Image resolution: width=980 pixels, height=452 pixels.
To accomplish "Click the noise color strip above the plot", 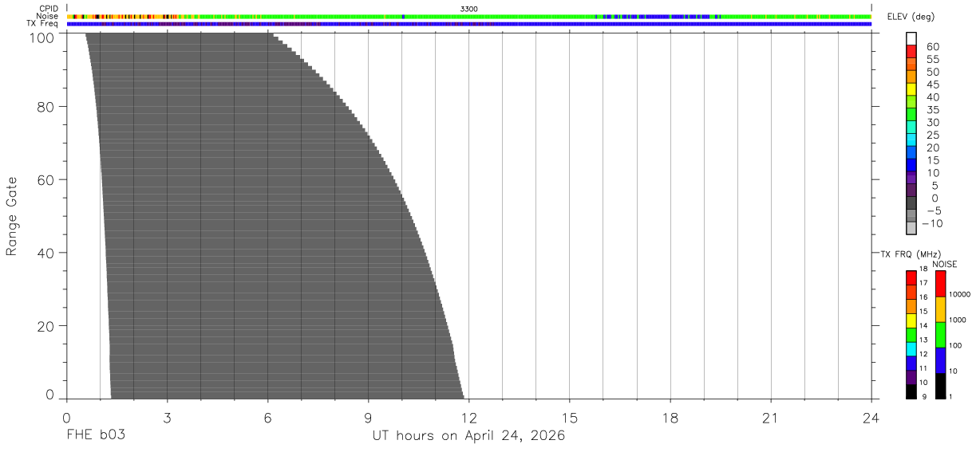I will [469, 16].
